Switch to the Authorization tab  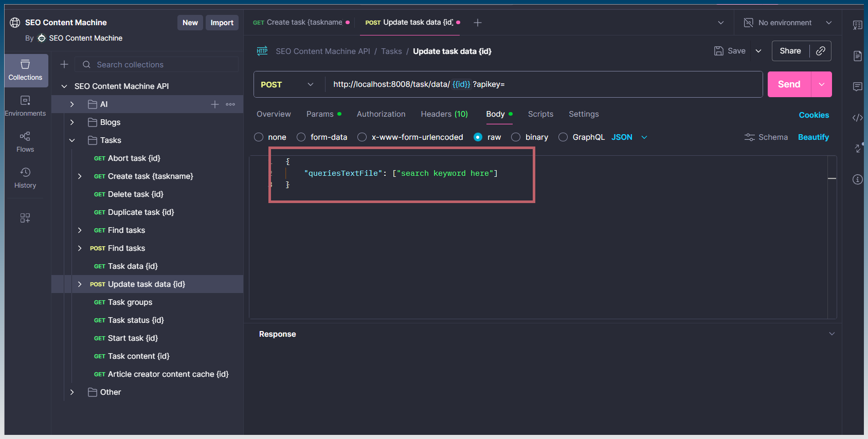pyautogui.click(x=381, y=114)
